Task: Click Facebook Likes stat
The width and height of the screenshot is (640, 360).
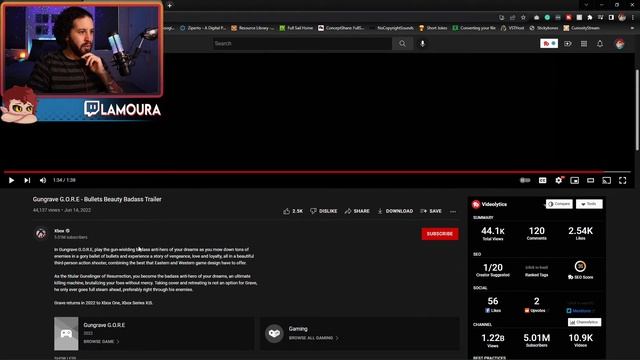Action: pyautogui.click(x=493, y=304)
